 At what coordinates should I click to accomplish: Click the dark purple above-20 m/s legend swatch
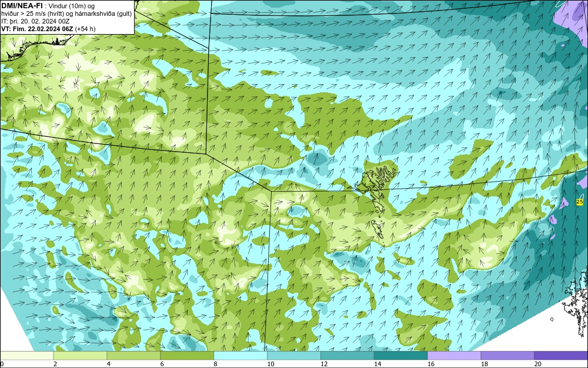[x=561, y=356]
